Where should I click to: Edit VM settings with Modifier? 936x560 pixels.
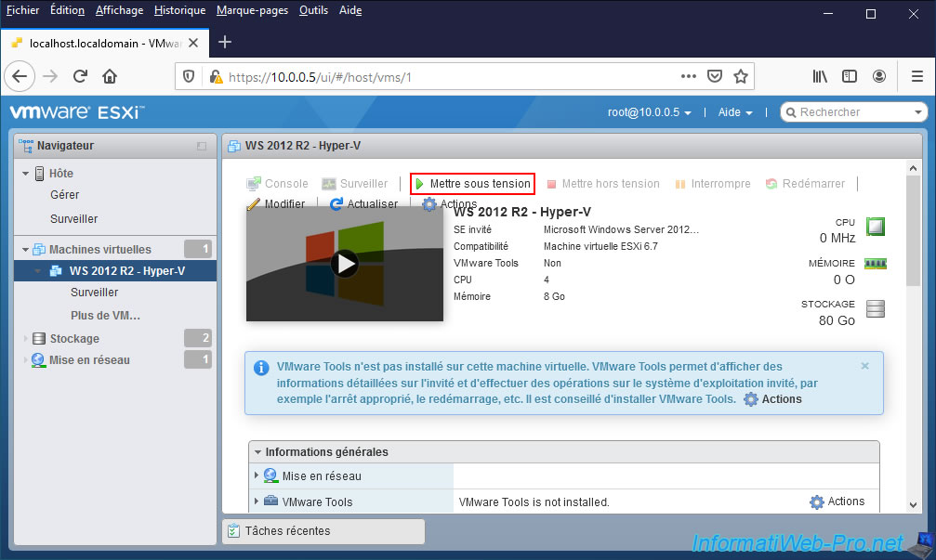[276, 204]
